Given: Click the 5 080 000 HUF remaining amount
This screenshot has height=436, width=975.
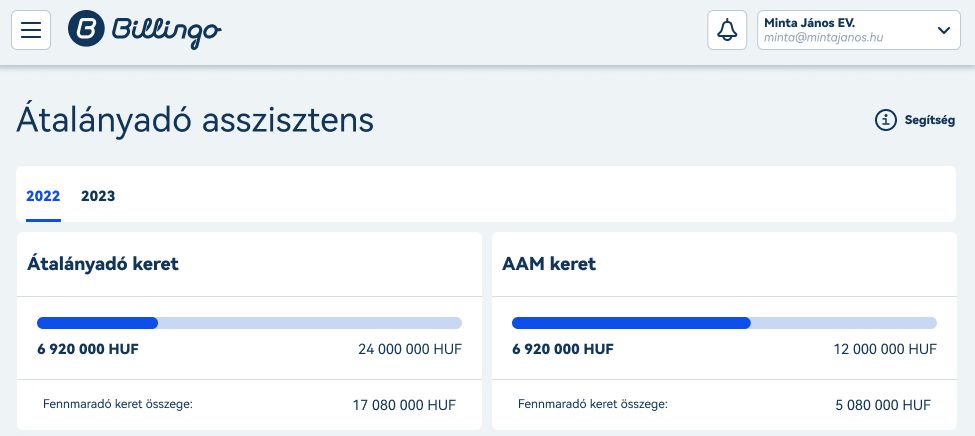Looking at the screenshot, I should (883, 406).
